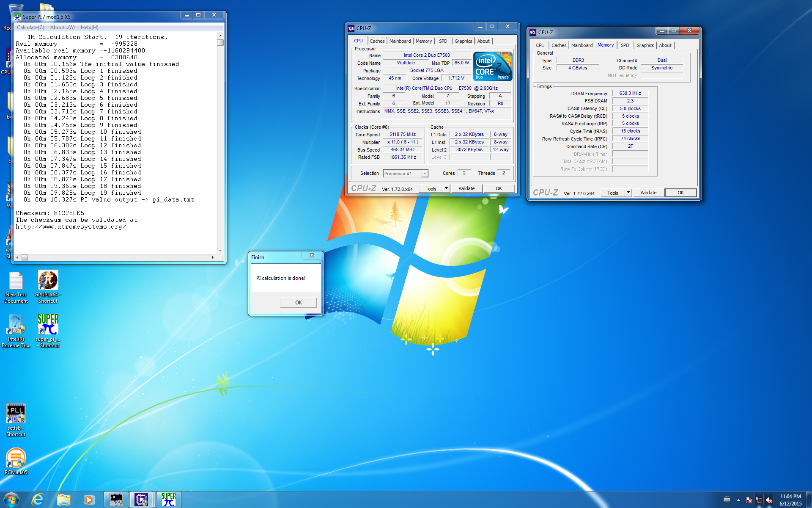812x508 pixels.
Task: Open About tab in left CPU-Z
Action: pos(483,41)
